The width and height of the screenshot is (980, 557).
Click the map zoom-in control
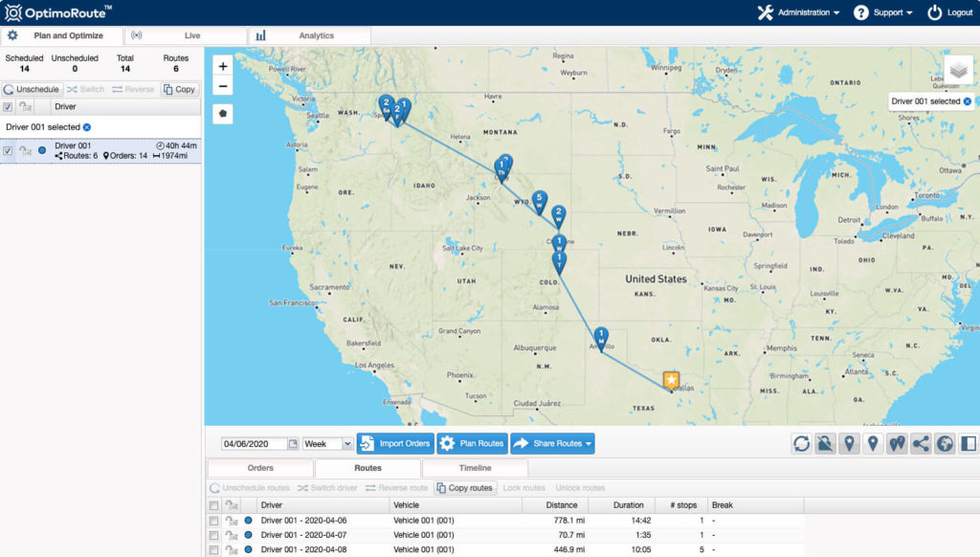coord(223,68)
